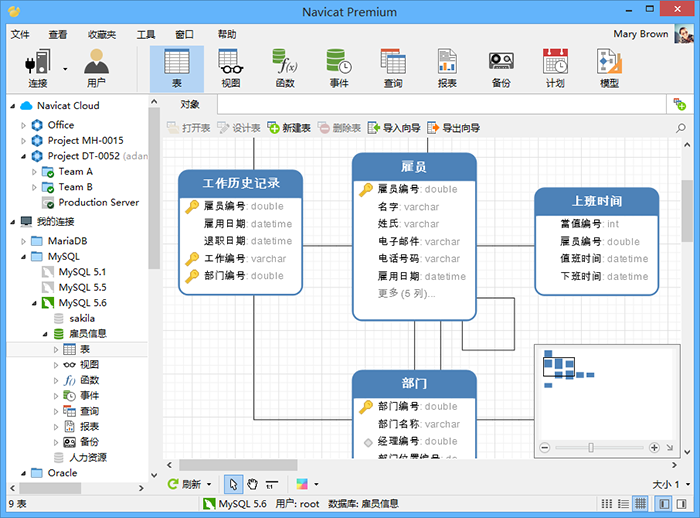Click 打开表 open table button
700x518 pixels.
coord(188,128)
